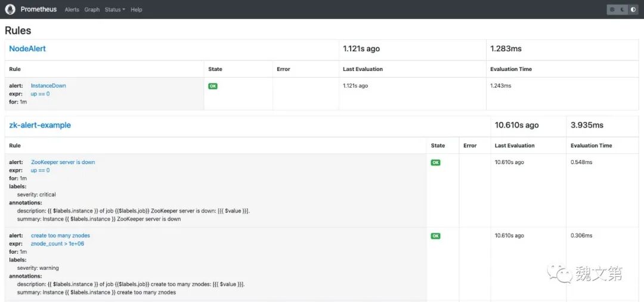Open the Prometheus brand link
Screen dimensions: 644x302
point(39,9)
